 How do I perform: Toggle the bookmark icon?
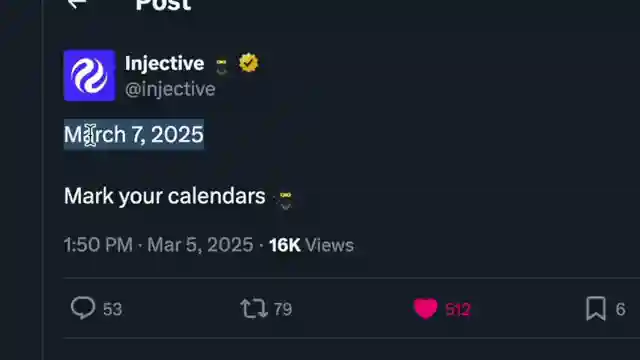tap(596, 309)
